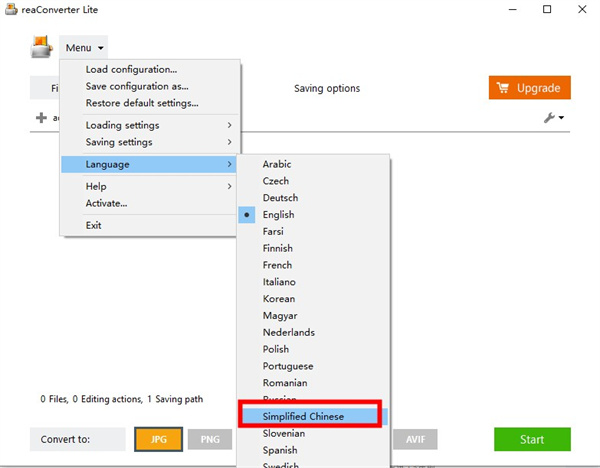Viewport: 600px width, 468px height.
Task: Minimize the reaConverter Lite window
Action: click(512, 9)
